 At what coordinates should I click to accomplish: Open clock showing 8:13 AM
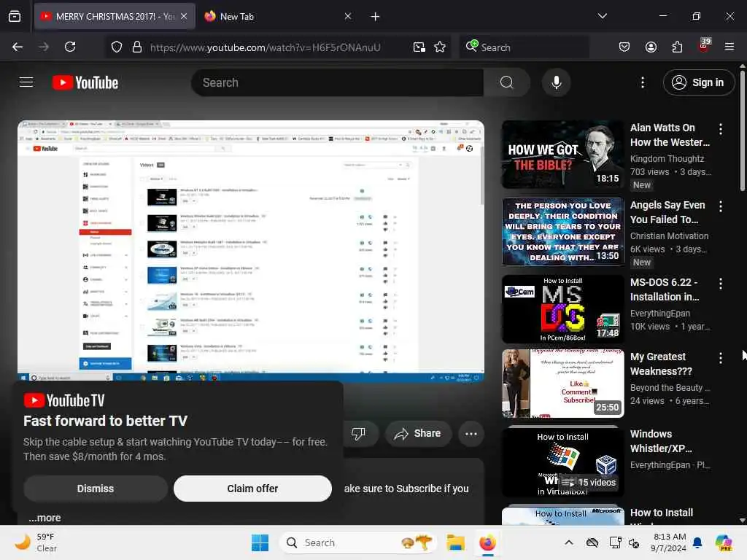(x=669, y=542)
